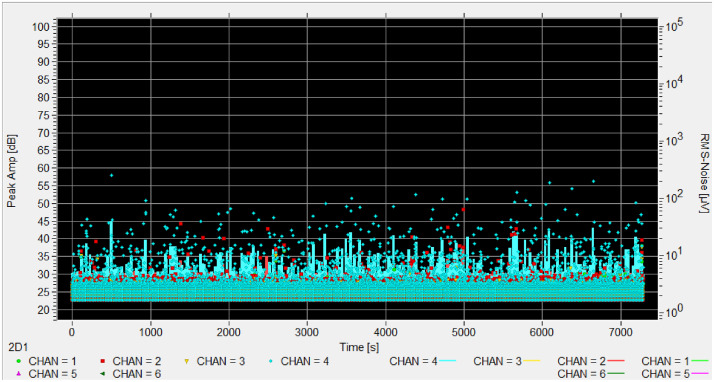Click the 2D1 plot identifier label

click(18, 347)
